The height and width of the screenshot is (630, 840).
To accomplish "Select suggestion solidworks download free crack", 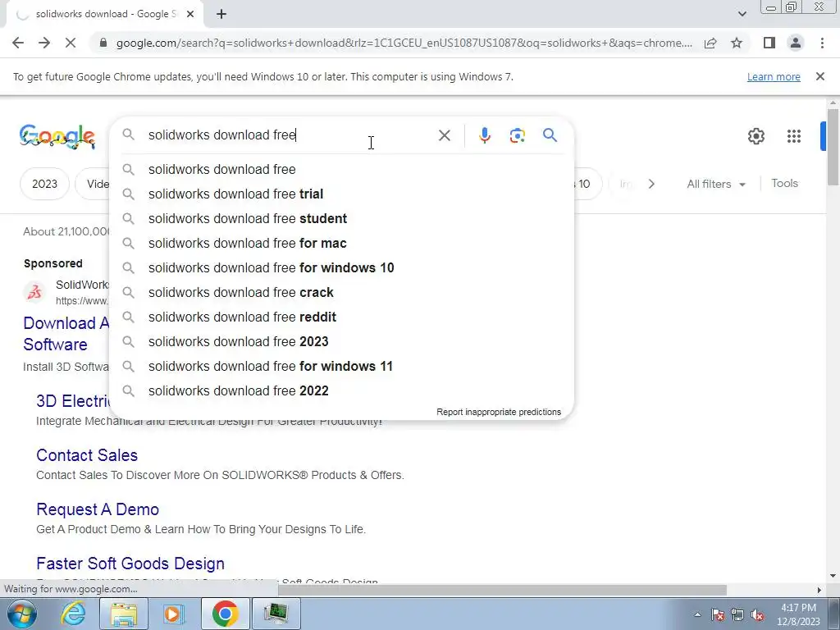I will click(342, 293).
